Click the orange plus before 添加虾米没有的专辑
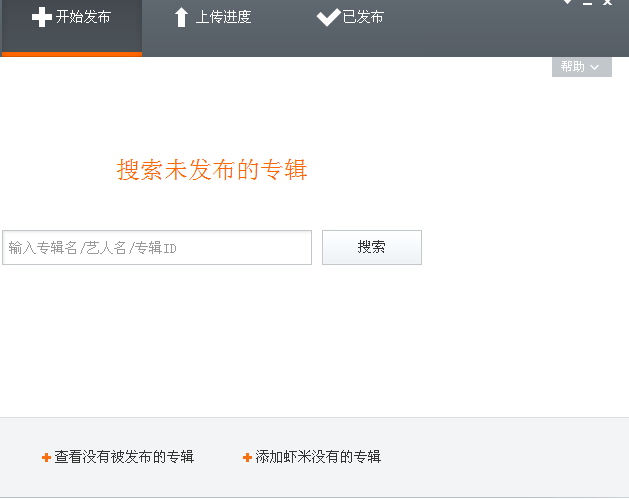Image resolution: width=629 pixels, height=499 pixels. [x=247, y=457]
